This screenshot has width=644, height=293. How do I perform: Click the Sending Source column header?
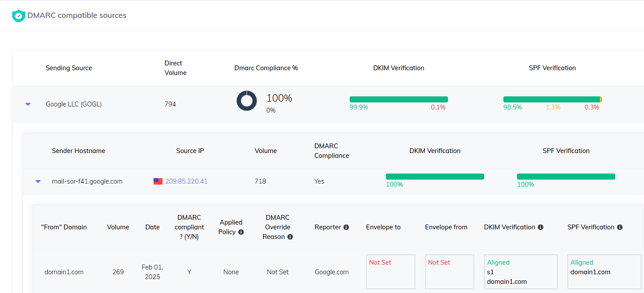click(69, 68)
